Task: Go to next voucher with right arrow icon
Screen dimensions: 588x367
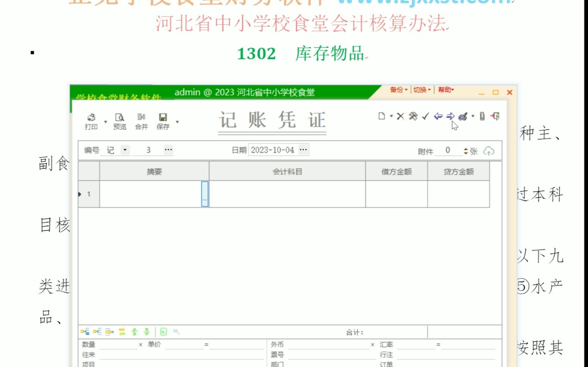Action: [451, 116]
